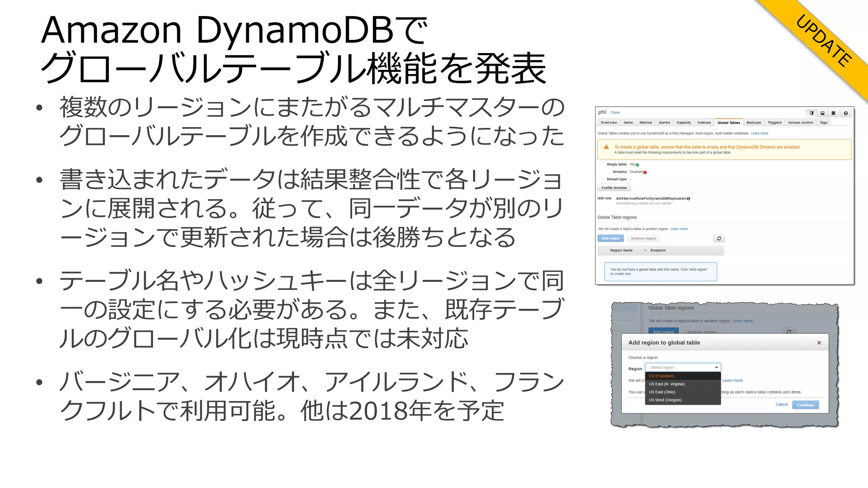Click Continue in Add region dialog
This screenshot has width=868, height=488.
tap(805, 405)
